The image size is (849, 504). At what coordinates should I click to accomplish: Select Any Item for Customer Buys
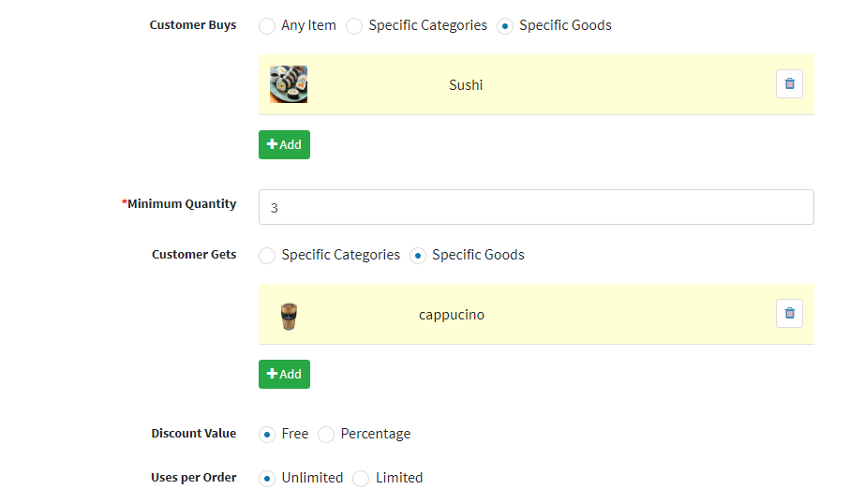267,26
